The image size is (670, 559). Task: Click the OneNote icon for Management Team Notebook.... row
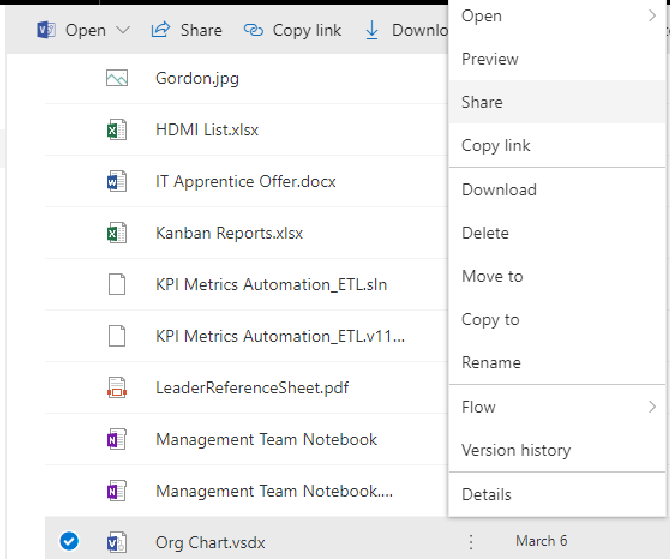point(117,491)
